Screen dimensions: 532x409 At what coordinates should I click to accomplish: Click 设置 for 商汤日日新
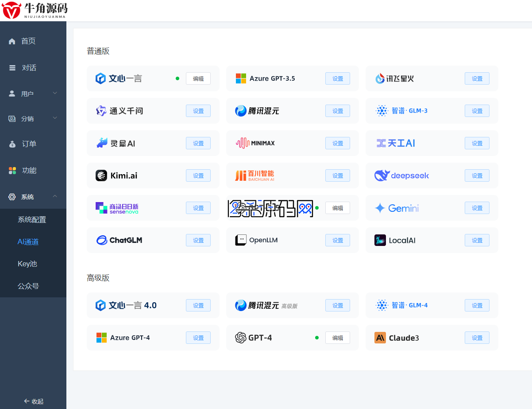(x=198, y=208)
